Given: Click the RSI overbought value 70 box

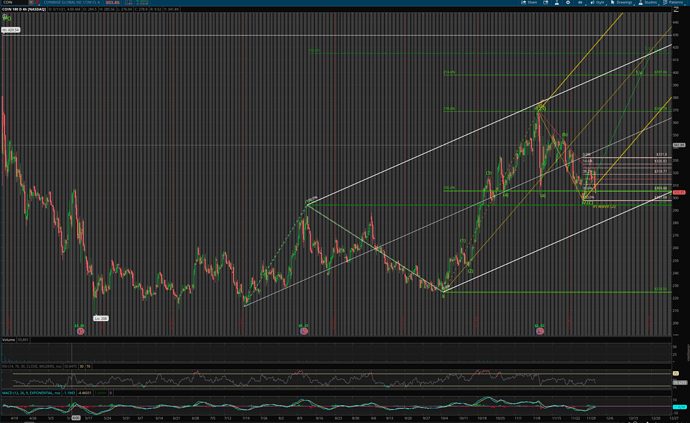Looking at the screenshot, I should tap(88, 366).
